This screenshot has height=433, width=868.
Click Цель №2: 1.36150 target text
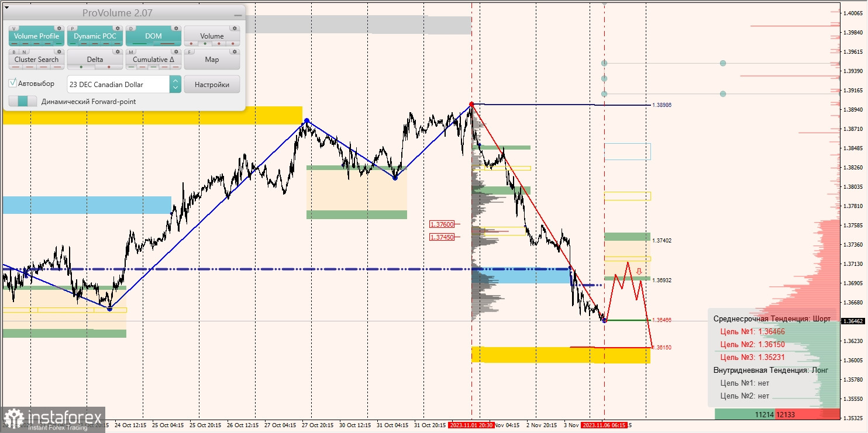(x=752, y=344)
